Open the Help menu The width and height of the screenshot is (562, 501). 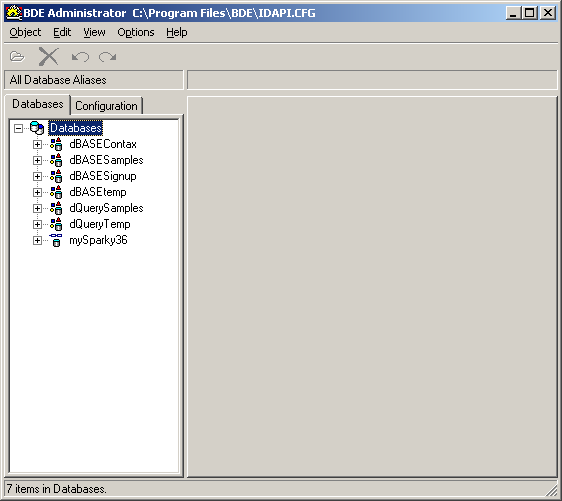tap(177, 32)
